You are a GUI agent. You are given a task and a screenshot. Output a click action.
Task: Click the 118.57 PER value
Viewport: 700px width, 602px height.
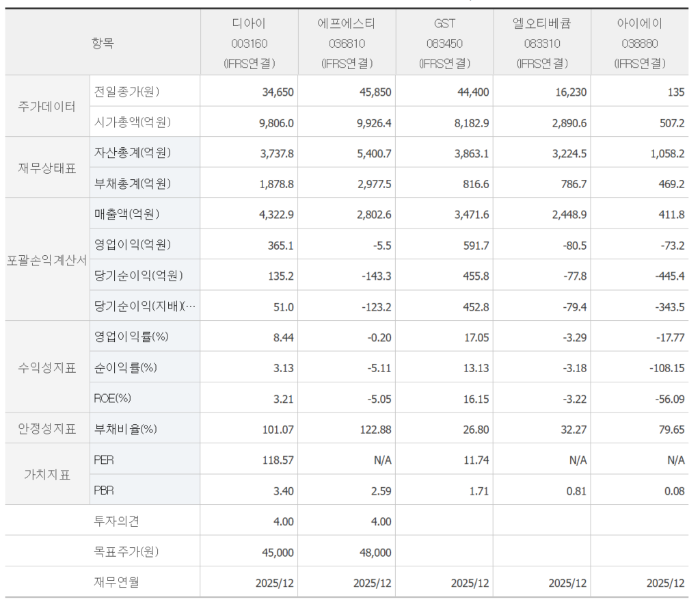[x=278, y=460]
